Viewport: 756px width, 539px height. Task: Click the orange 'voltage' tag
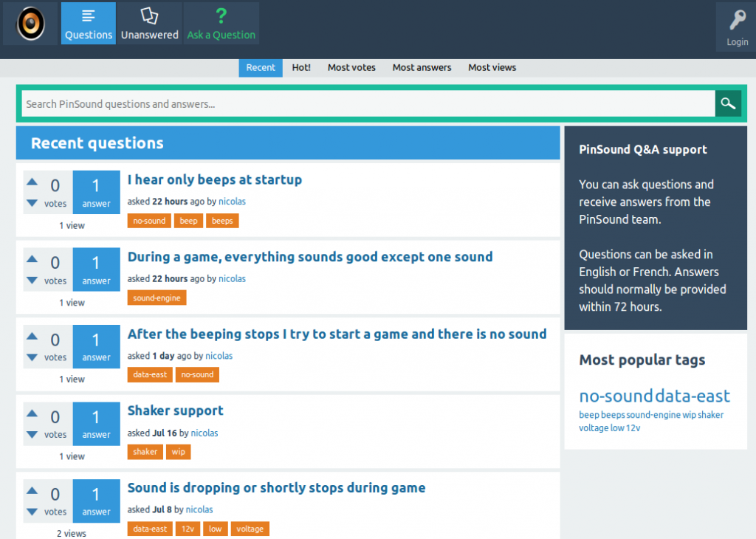click(250, 529)
